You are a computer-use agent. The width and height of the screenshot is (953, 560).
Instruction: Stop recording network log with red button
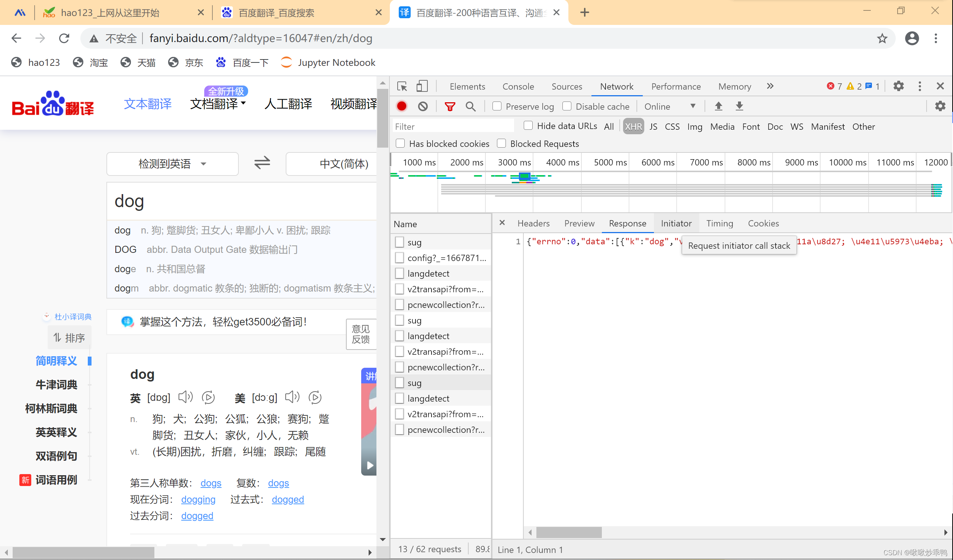402,106
